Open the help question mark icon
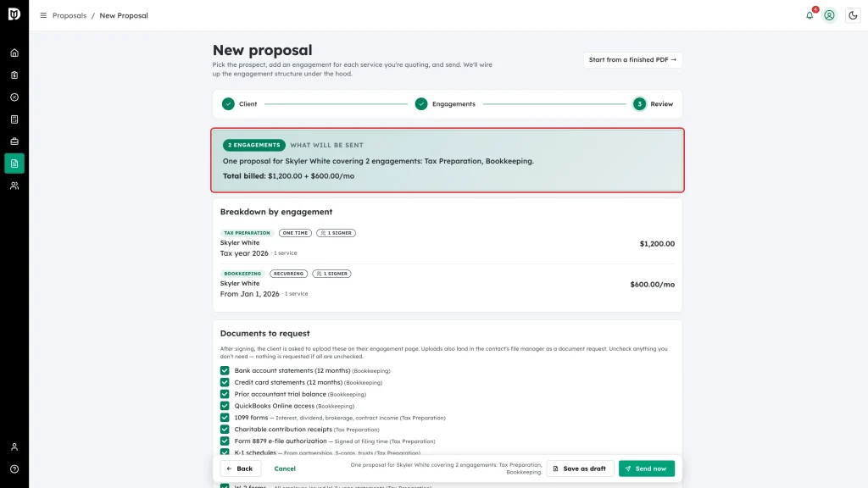Image resolution: width=868 pixels, height=488 pixels. pyautogui.click(x=14, y=469)
